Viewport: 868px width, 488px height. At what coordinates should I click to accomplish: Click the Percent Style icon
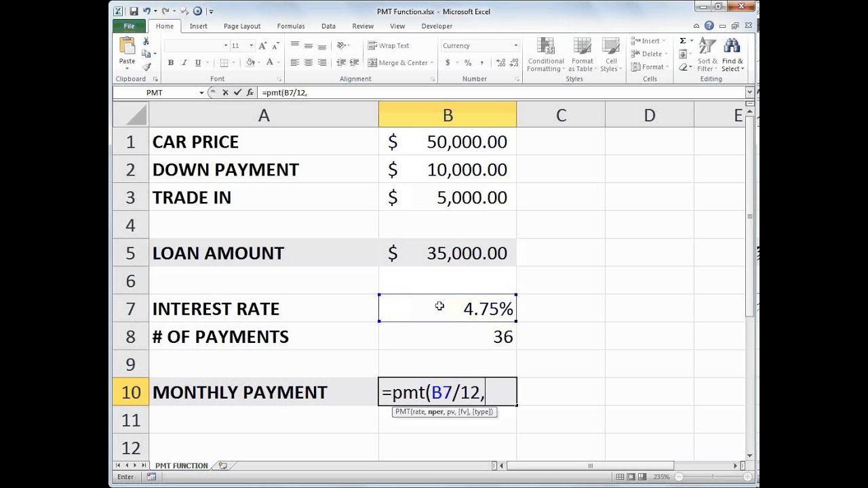pos(468,62)
